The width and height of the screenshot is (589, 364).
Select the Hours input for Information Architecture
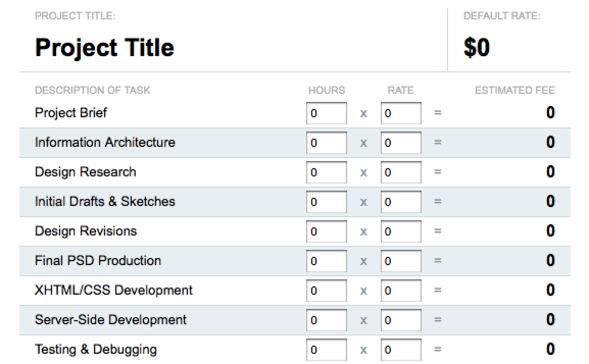[326, 142]
